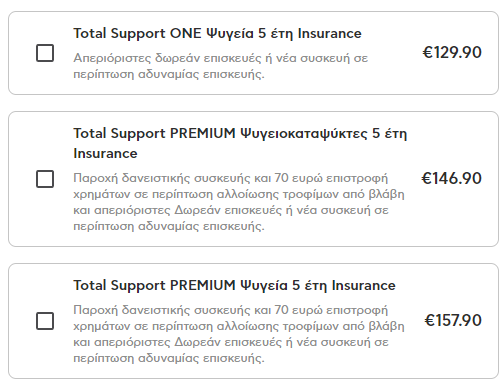The width and height of the screenshot is (503, 387).
Task: Click the Total Support ONE Ψυγεία title
Action: [x=217, y=34]
